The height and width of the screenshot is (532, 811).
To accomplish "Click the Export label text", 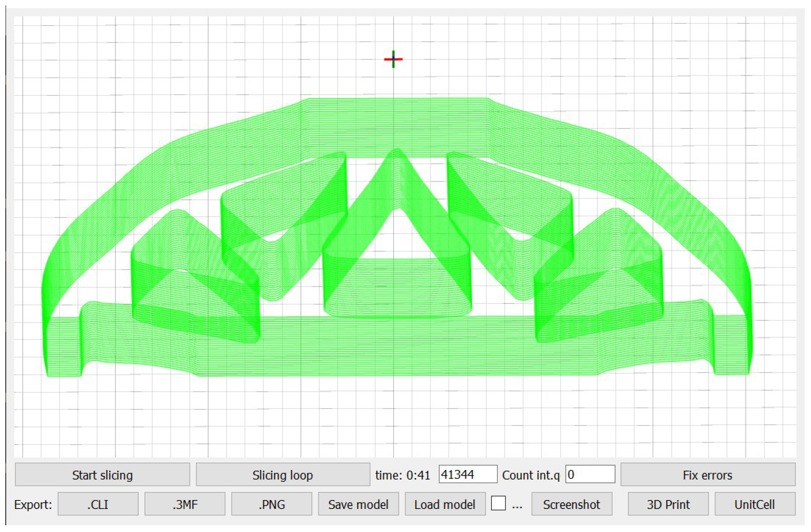I will (33, 504).
